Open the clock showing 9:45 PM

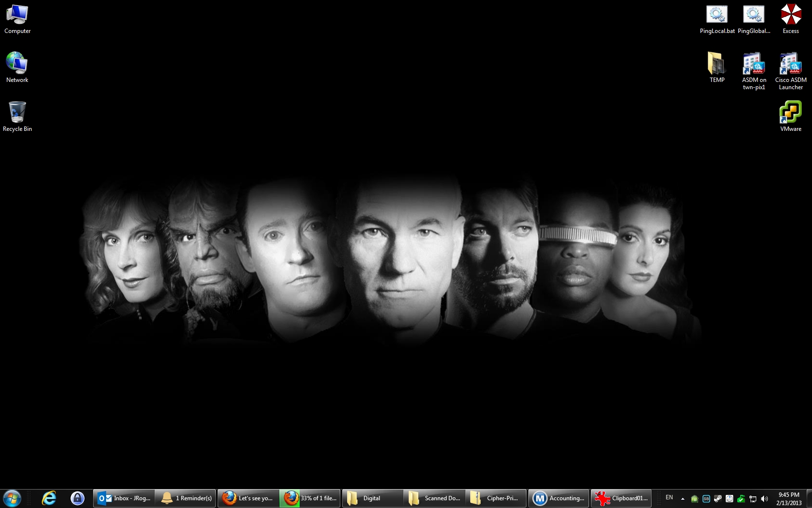pyautogui.click(x=789, y=499)
